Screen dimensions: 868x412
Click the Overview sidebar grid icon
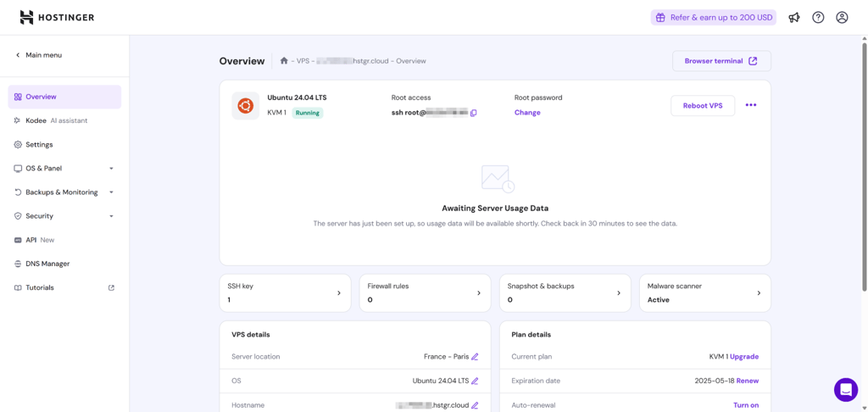coord(18,97)
